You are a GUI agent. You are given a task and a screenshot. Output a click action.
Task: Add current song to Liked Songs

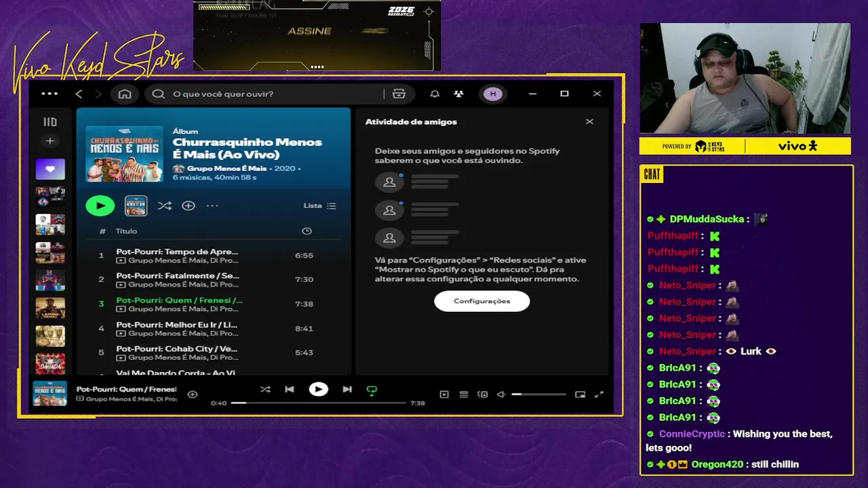193,394
